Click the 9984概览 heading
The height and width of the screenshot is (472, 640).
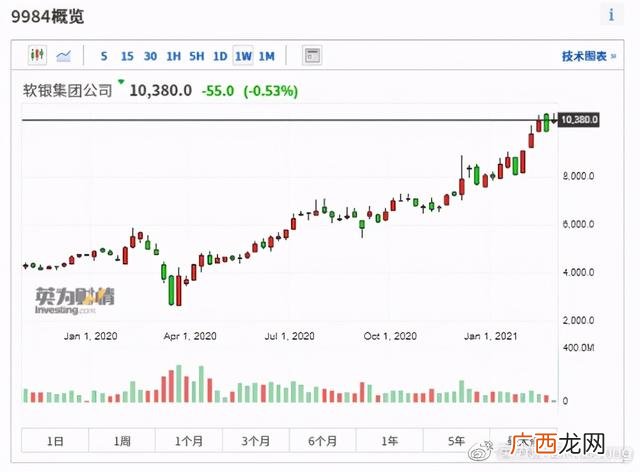pos(47,17)
